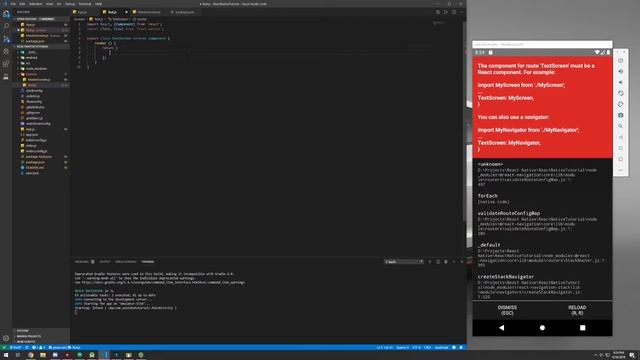Expand the MAVEN PROJECTS section
Viewport: 640px width, 360px height.
[41, 336]
